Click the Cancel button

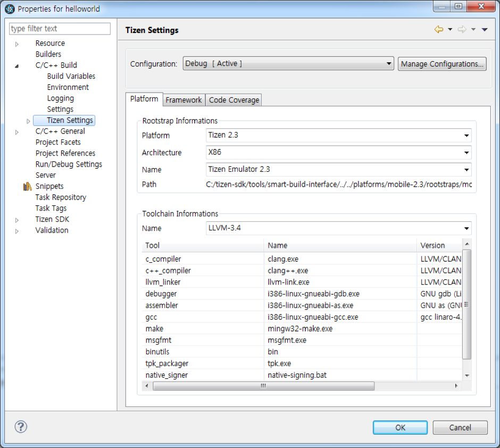click(x=460, y=427)
